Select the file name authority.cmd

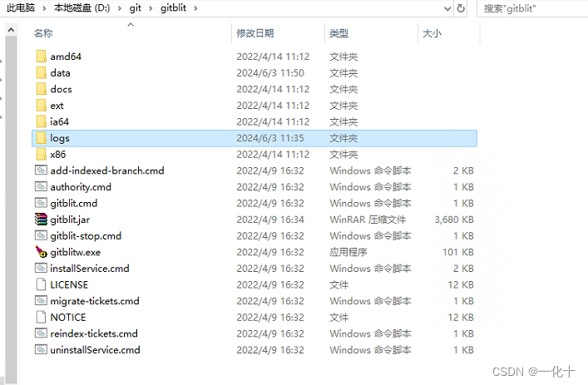pyautogui.click(x=81, y=187)
